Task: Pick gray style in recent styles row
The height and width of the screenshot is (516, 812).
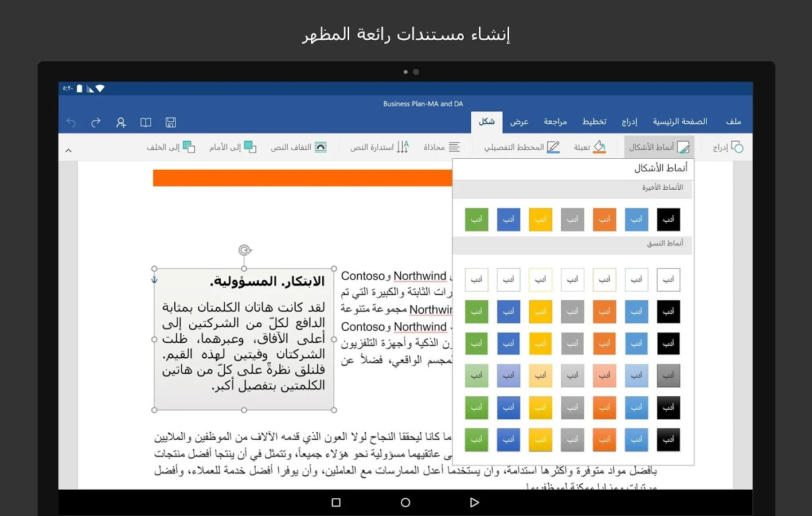Action: pos(572,220)
